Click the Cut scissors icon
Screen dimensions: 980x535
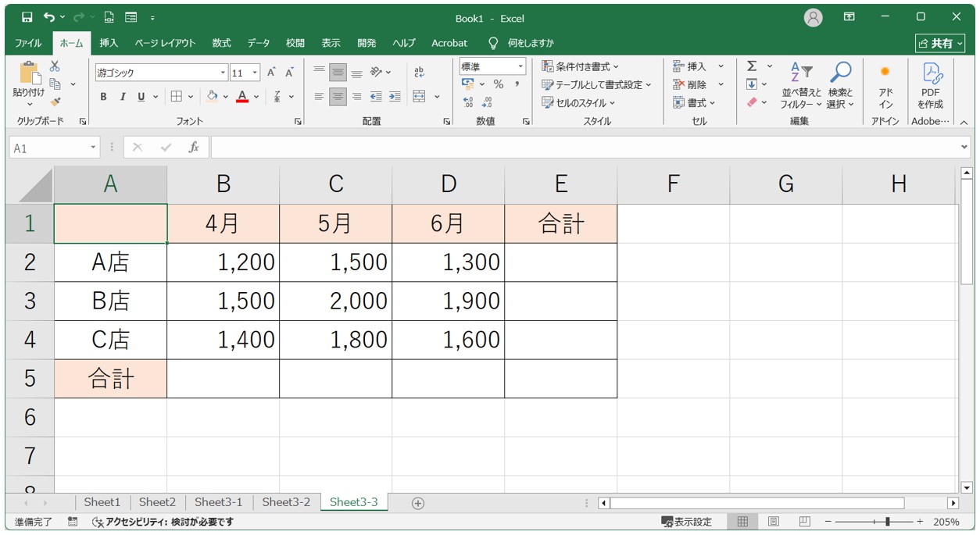point(55,66)
